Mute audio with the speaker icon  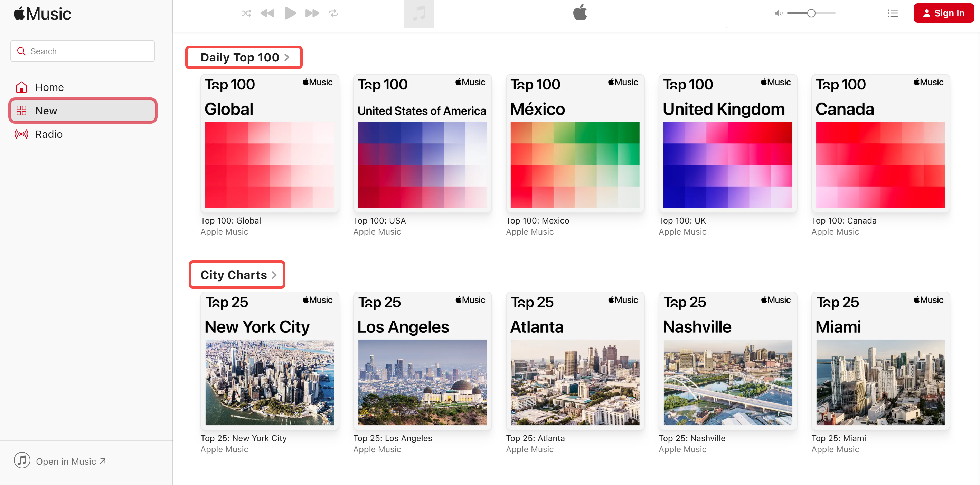coord(778,13)
